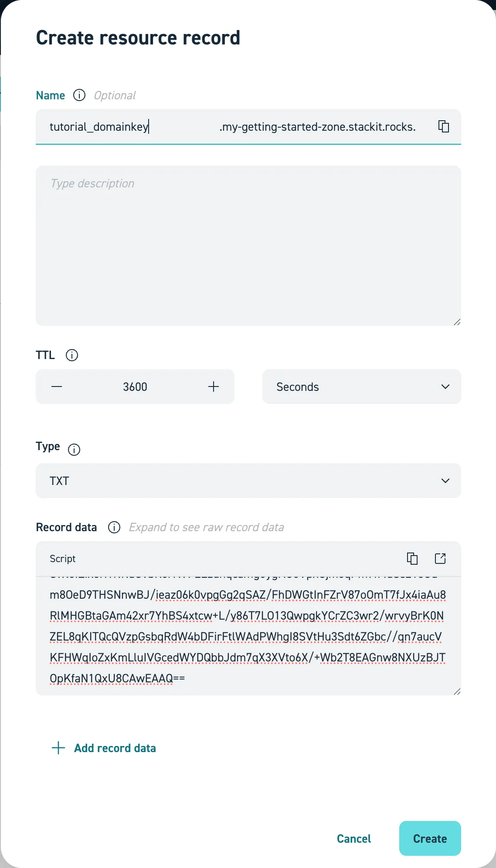Viewport: 496px width, 868px height.
Task: Decrease TTL with the minus stepper
Action: coord(57,387)
